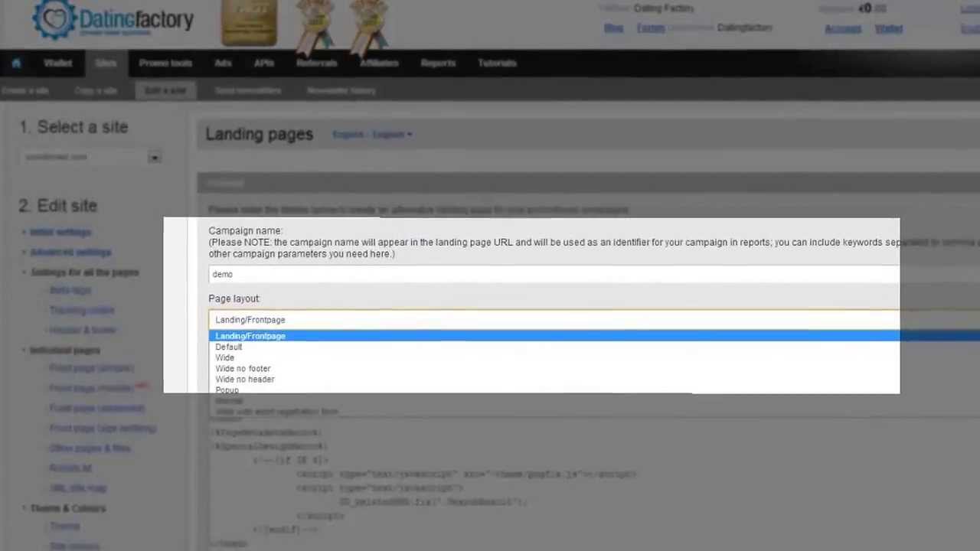Viewport: 980px width, 551px height.
Task: Open the Tutorials menu item
Action: click(497, 64)
